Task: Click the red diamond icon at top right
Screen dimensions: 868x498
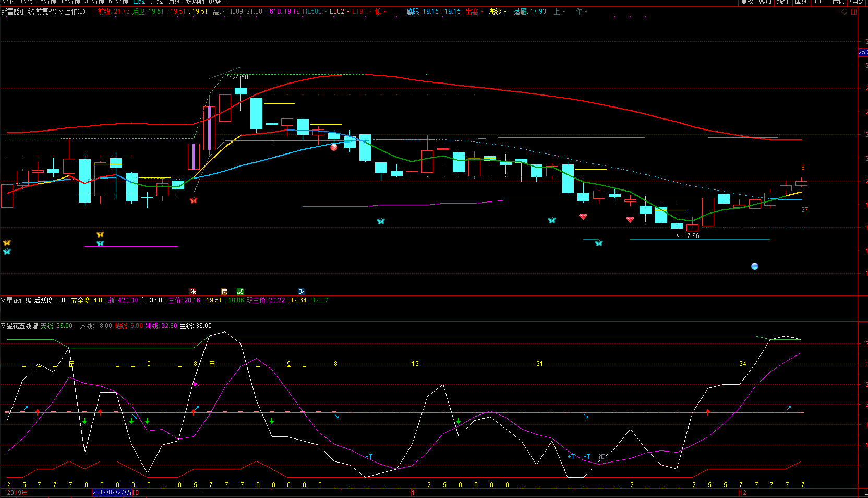Action: (845, 11)
